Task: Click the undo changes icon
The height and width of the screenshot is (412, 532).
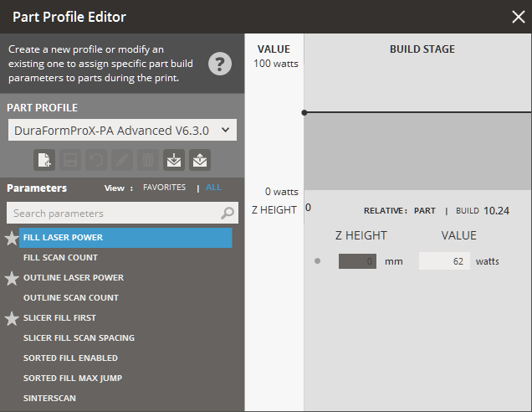Action: coord(96,160)
